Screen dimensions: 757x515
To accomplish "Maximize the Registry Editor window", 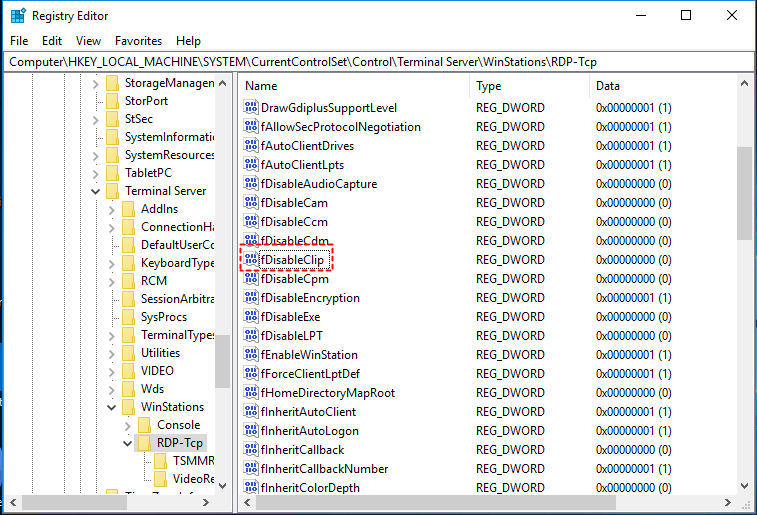I will pos(686,15).
